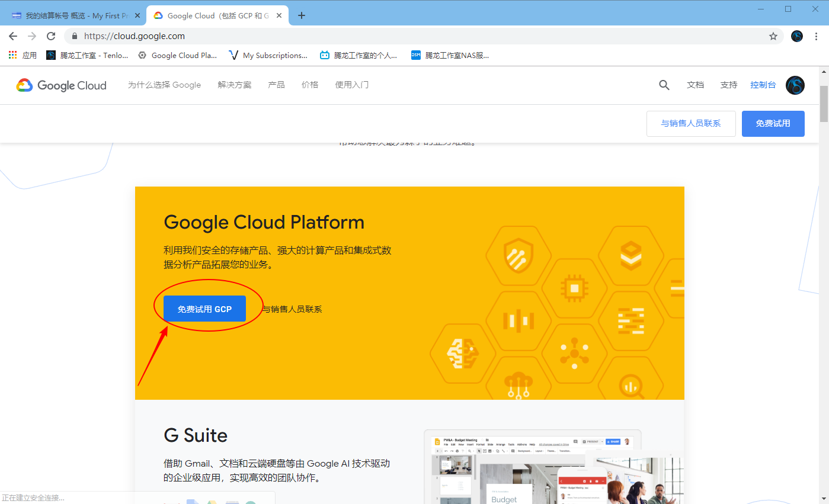Click the browser back arrow
Viewport: 829px width, 504px height.
13,36
